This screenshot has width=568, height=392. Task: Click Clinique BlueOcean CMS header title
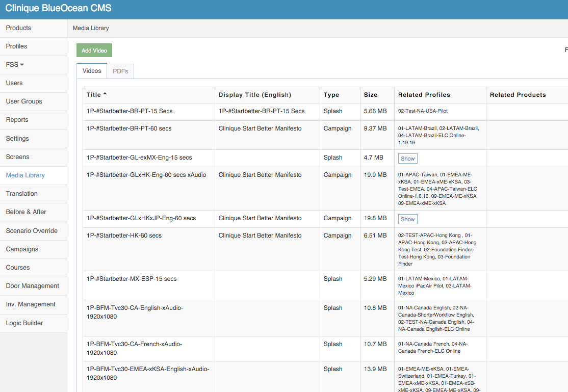click(58, 8)
